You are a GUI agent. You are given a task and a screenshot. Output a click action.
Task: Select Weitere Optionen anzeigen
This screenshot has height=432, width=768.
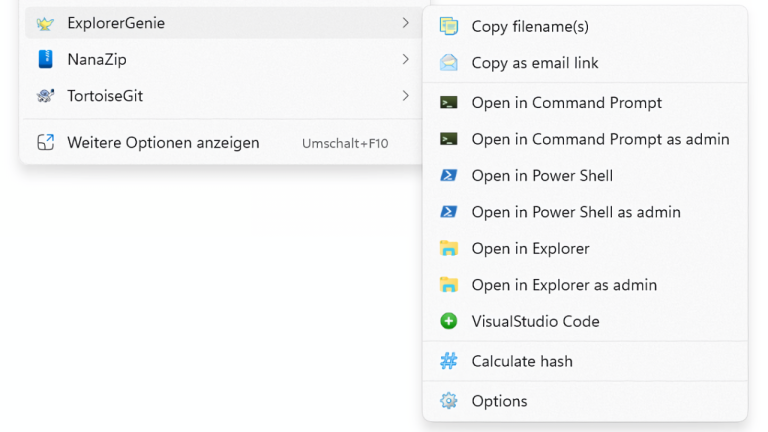click(x=223, y=143)
